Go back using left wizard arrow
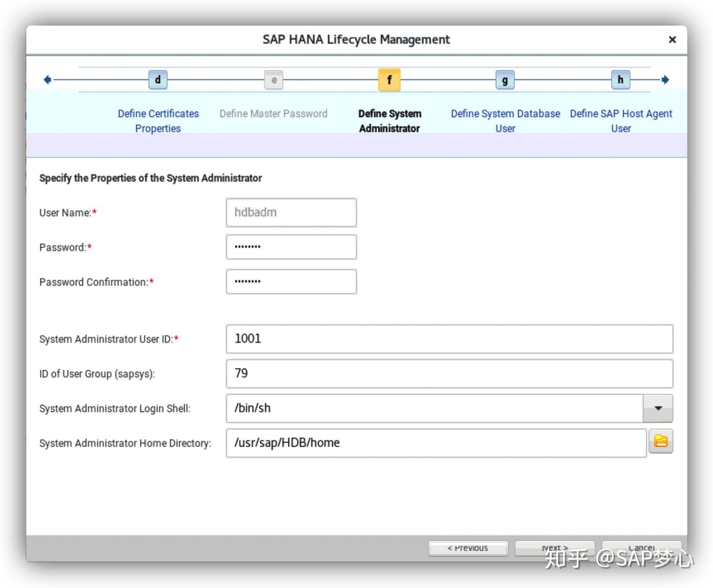The width and height of the screenshot is (713, 588). (48, 80)
